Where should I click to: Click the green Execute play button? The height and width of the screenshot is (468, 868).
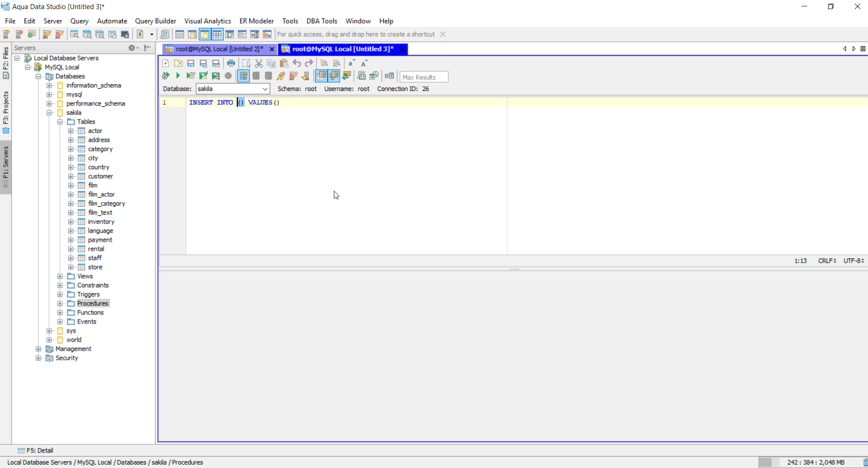178,76
